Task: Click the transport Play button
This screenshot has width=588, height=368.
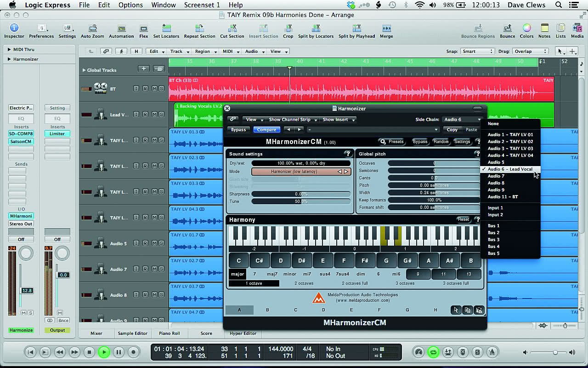Action: click(104, 352)
